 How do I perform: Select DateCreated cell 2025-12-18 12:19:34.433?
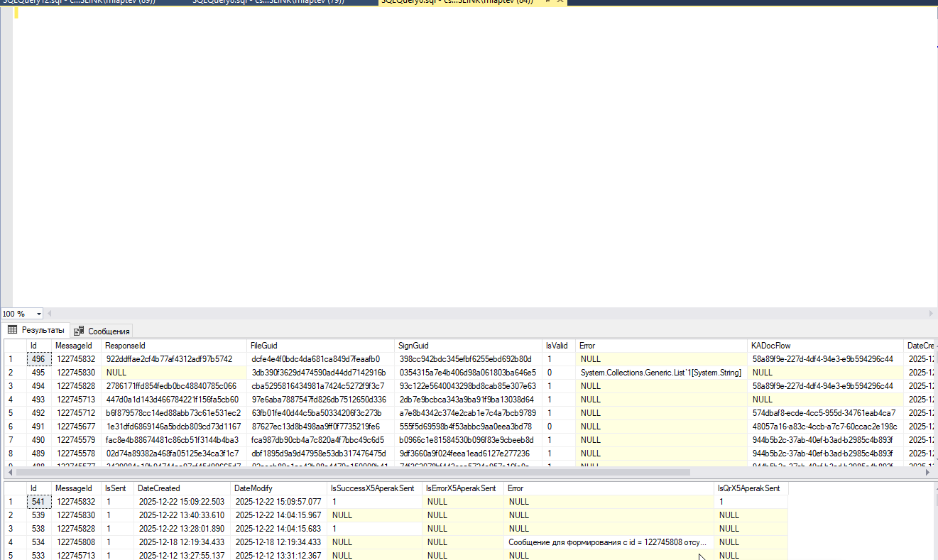pos(182,542)
